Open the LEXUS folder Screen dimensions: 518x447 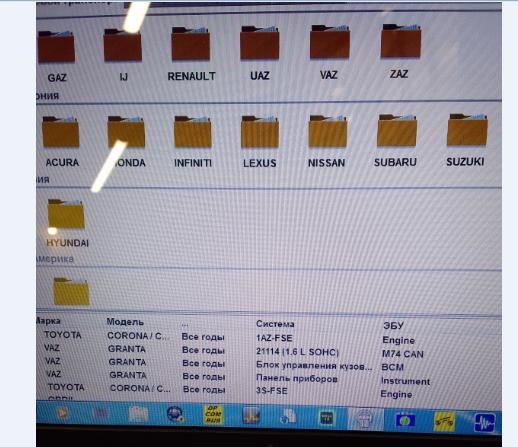coord(260,141)
